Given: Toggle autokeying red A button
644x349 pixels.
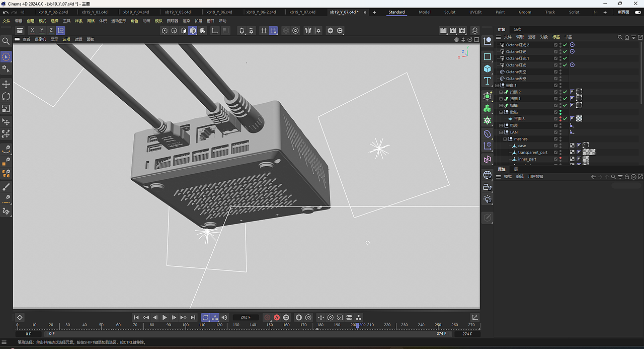Looking at the screenshot, I should [x=277, y=317].
